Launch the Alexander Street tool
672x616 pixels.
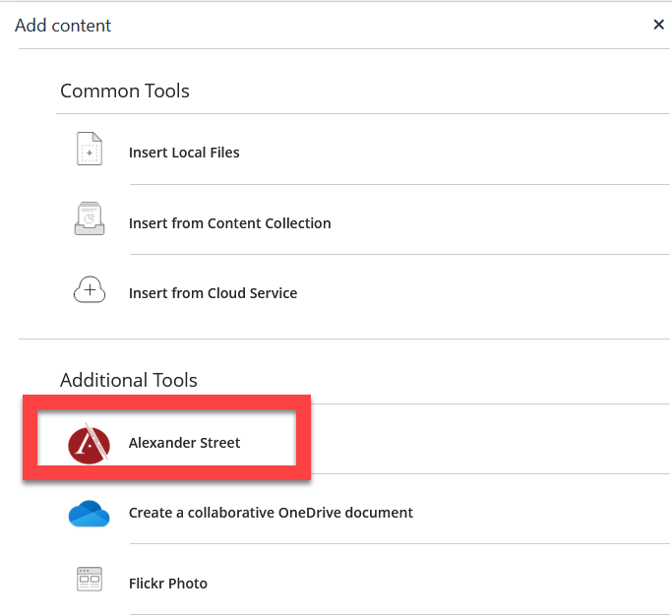coord(184,443)
